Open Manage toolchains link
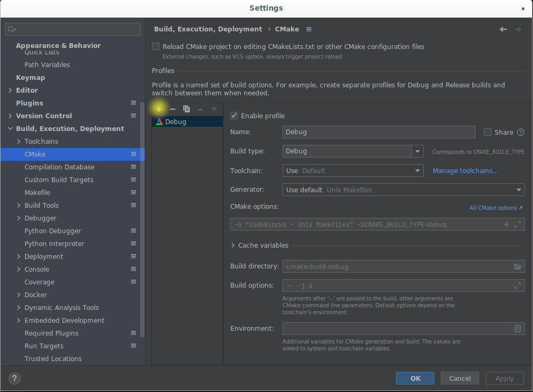Viewport: 533px width, 392px height. click(465, 170)
